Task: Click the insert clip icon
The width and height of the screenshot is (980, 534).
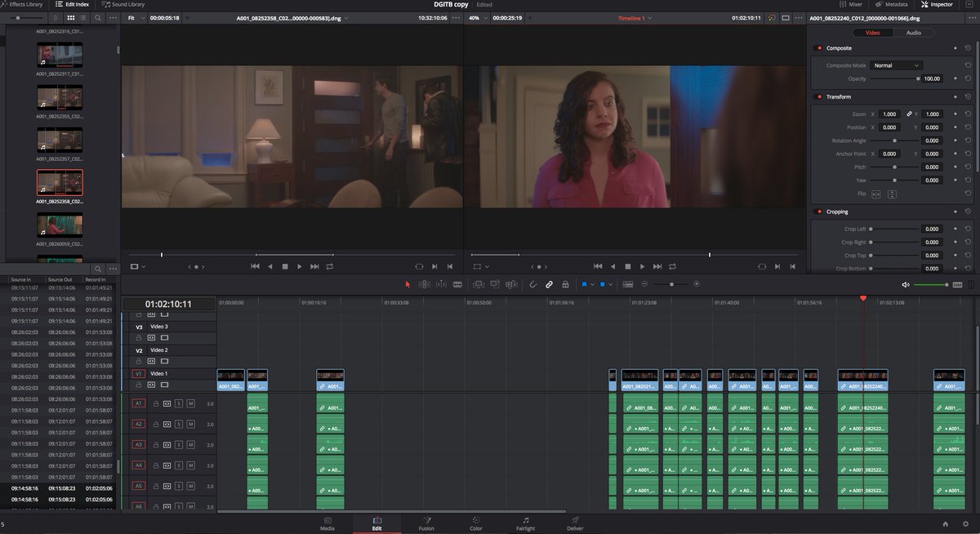Action: (479, 284)
